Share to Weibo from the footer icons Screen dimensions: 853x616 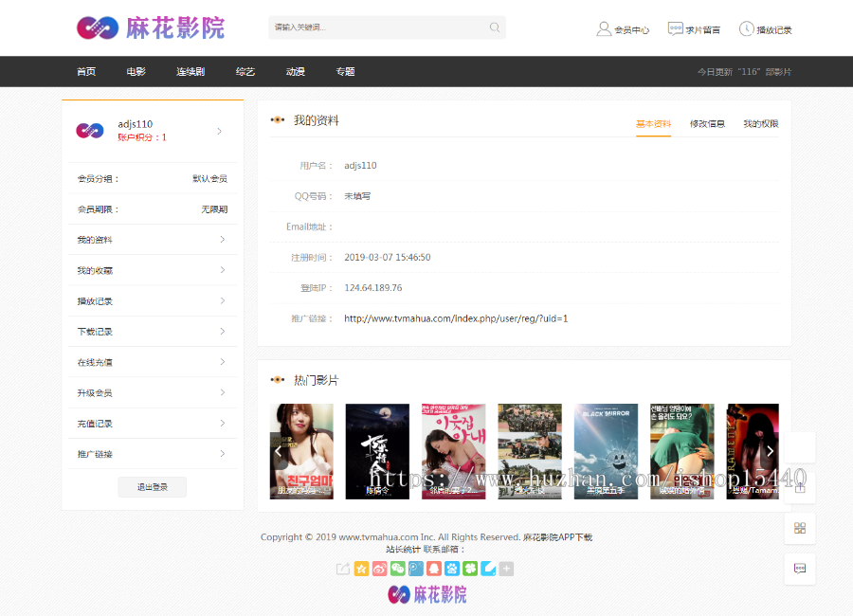click(x=378, y=568)
